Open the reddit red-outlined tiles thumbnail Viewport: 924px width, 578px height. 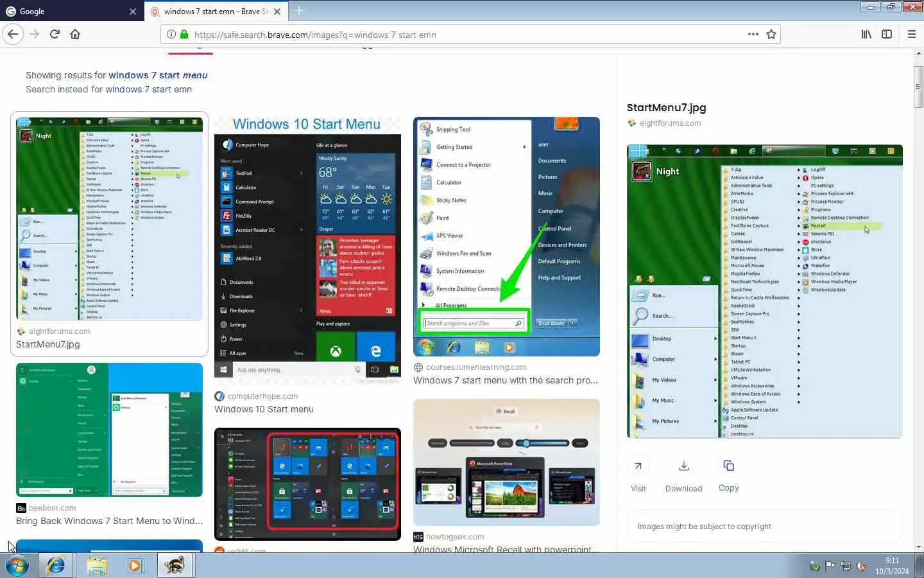(307, 484)
